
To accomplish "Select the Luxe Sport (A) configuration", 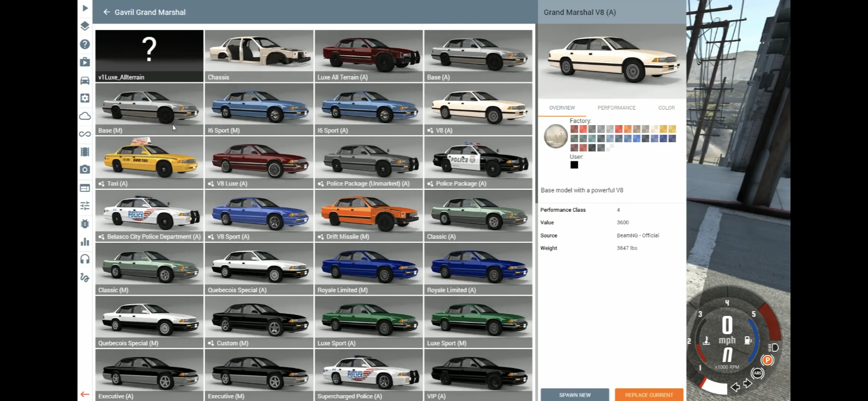I will pos(369,322).
